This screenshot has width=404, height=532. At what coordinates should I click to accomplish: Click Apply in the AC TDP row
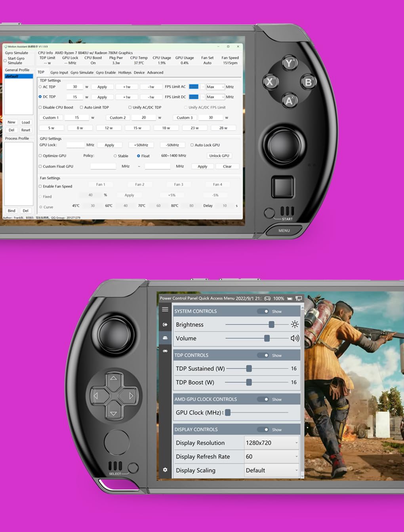click(x=102, y=87)
